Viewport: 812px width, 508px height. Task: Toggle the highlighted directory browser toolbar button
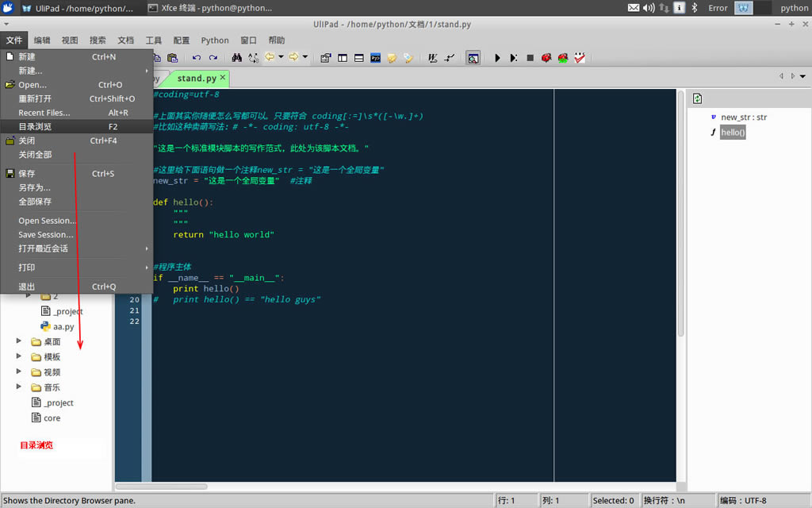tap(473, 58)
